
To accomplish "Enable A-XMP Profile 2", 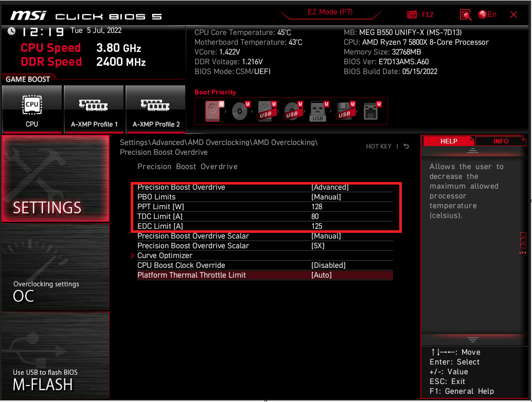I will click(x=156, y=109).
